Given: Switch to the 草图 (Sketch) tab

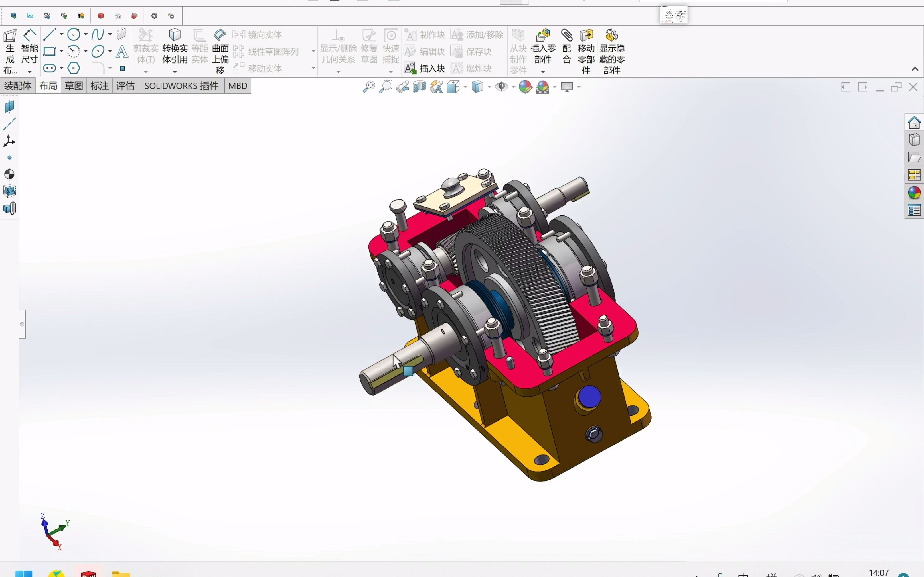Looking at the screenshot, I should (73, 85).
